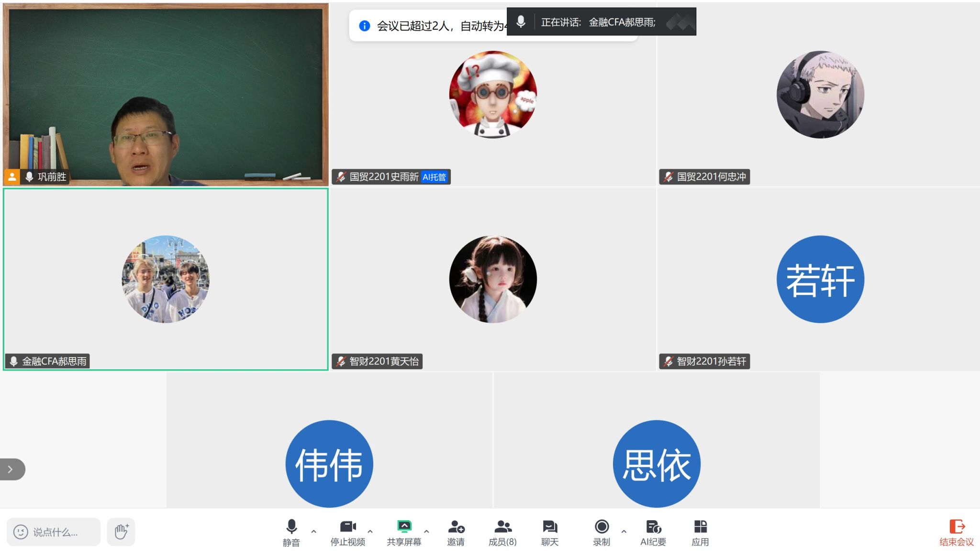Select the 金融CFA郝思雨 video tile
Viewport: 980px width, 557px height.
coord(166,279)
